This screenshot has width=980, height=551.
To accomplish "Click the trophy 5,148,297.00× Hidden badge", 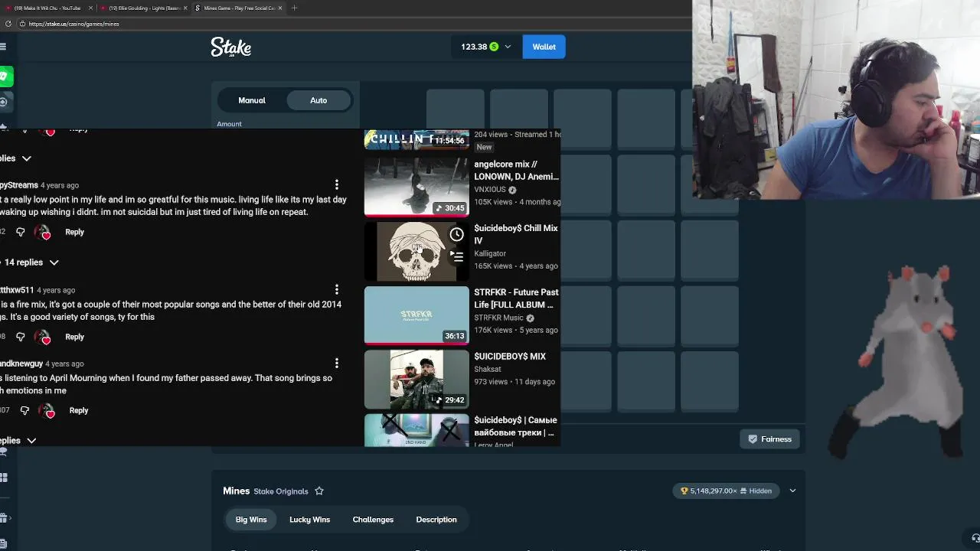I will [x=727, y=491].
